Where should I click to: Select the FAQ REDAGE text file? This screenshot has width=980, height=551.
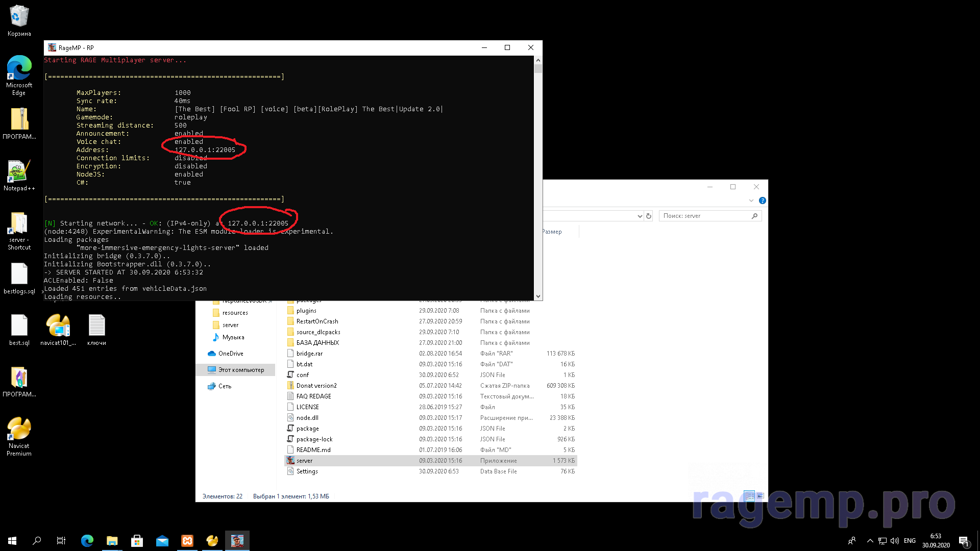(431, 396)
